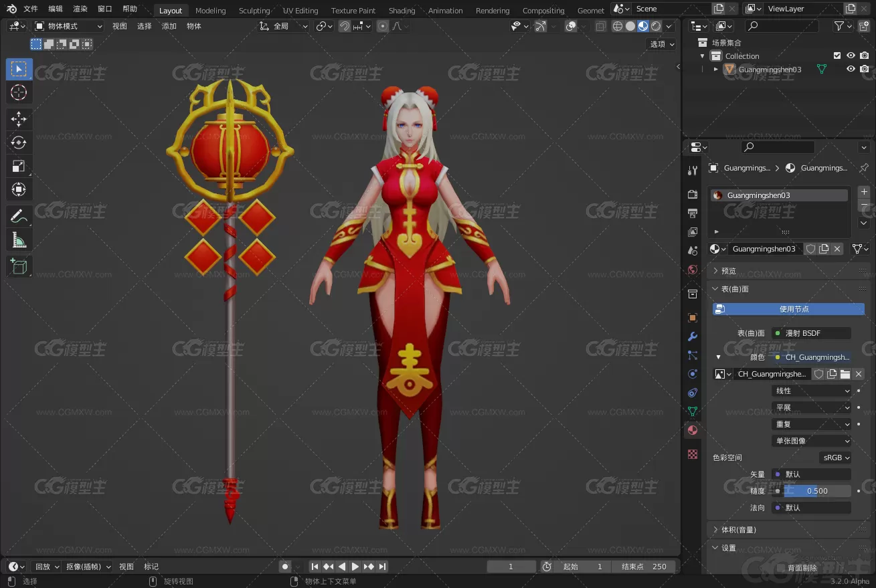Open the Render properties tab
This screenshot has height=588, width=876.
click(693, 195)
